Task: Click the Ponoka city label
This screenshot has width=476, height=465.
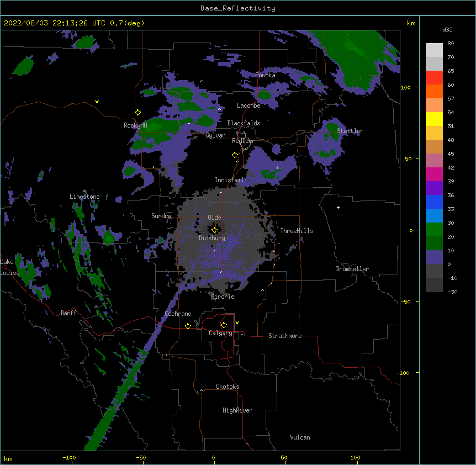Action: [x=265, y=75]
